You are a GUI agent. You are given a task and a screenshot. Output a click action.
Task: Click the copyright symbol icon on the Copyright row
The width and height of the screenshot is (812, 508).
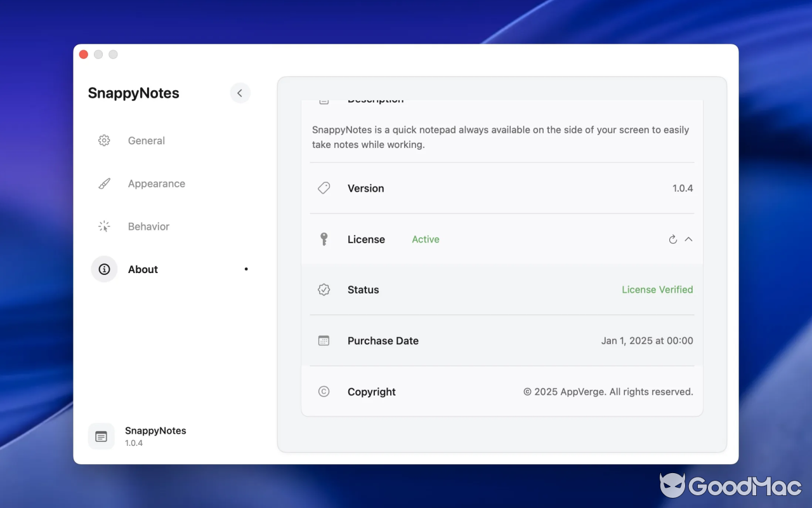click(324, 391)
